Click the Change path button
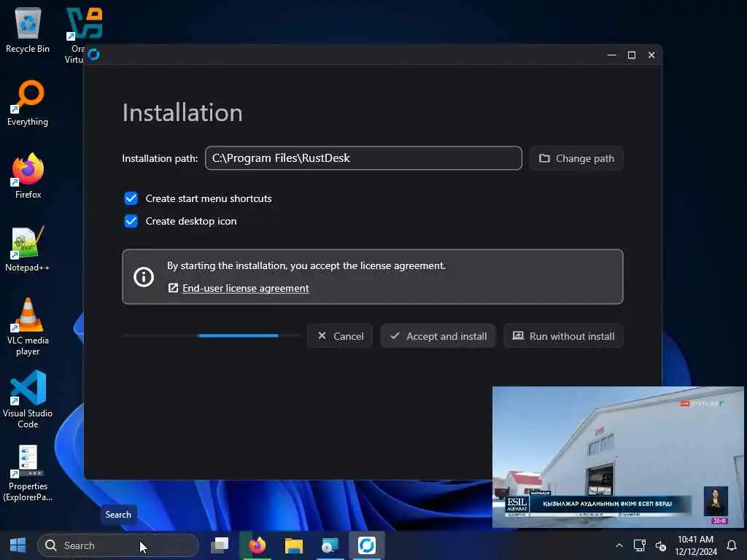This screenshot has width=747, height=560. coord(576,158)
